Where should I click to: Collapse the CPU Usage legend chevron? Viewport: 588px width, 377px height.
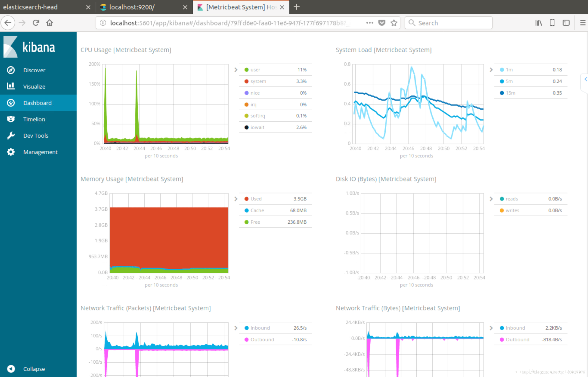coord(236,70)
